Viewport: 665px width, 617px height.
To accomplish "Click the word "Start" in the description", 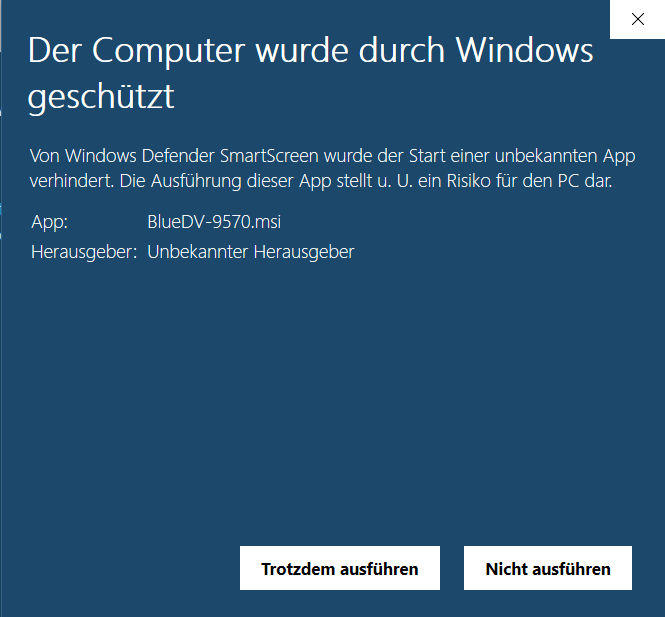I will point(427,156).
